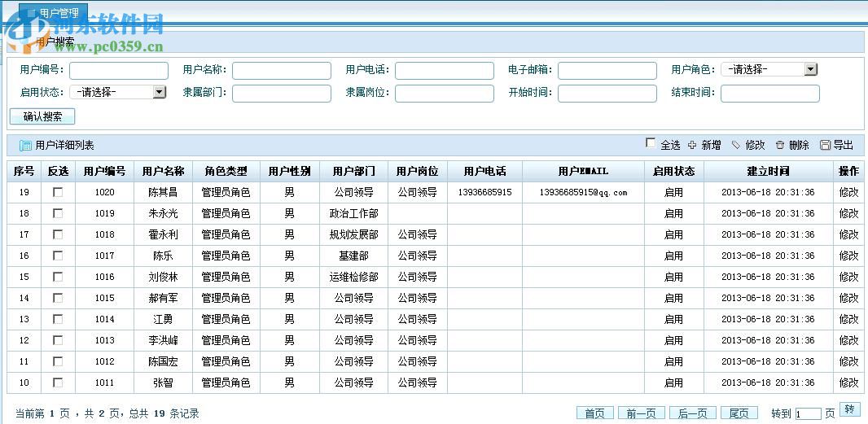Focus the 用户名称 search field
The width and height of the screenshot is (868, 424).
click(x=281, y=70)
